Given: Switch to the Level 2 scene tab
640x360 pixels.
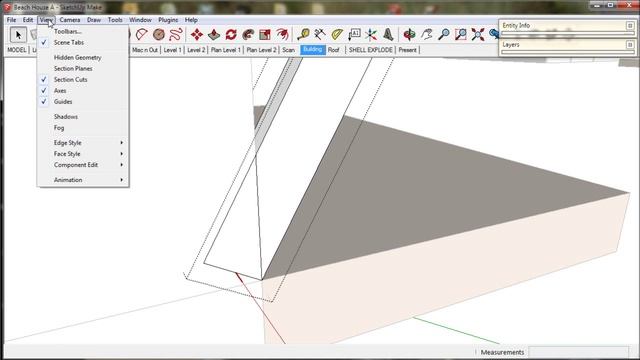Looking at the screenshot, I should point(196,50).
